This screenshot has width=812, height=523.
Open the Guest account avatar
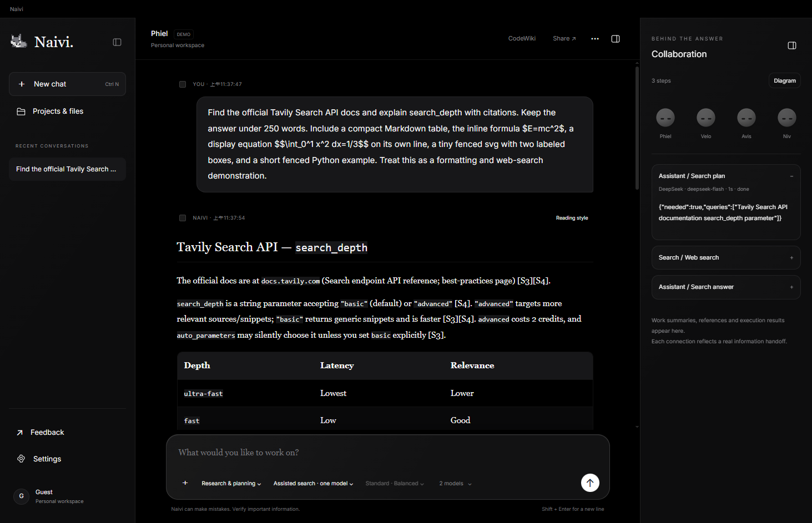pos(21,496)
